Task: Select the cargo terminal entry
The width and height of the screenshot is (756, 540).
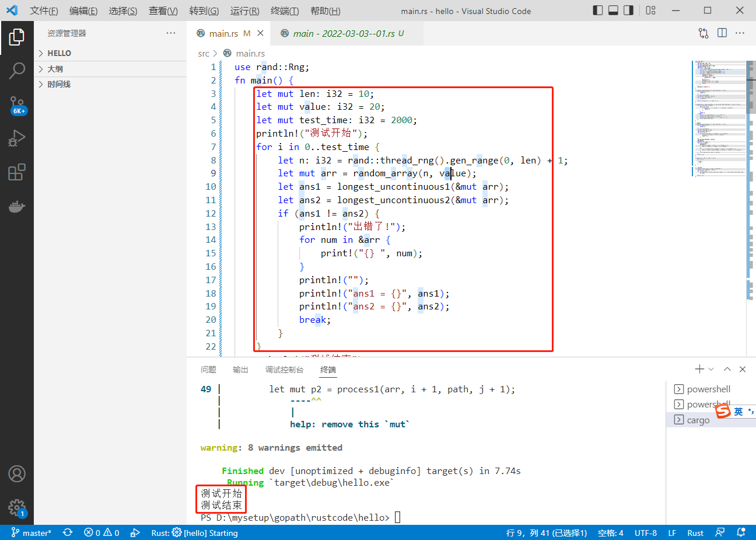Action: click(709, 420)
